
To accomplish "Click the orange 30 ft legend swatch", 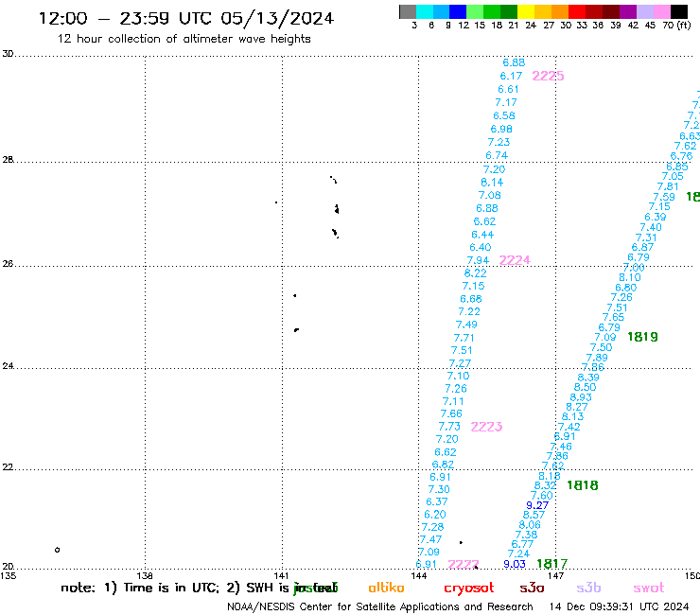I will [559, 11].
